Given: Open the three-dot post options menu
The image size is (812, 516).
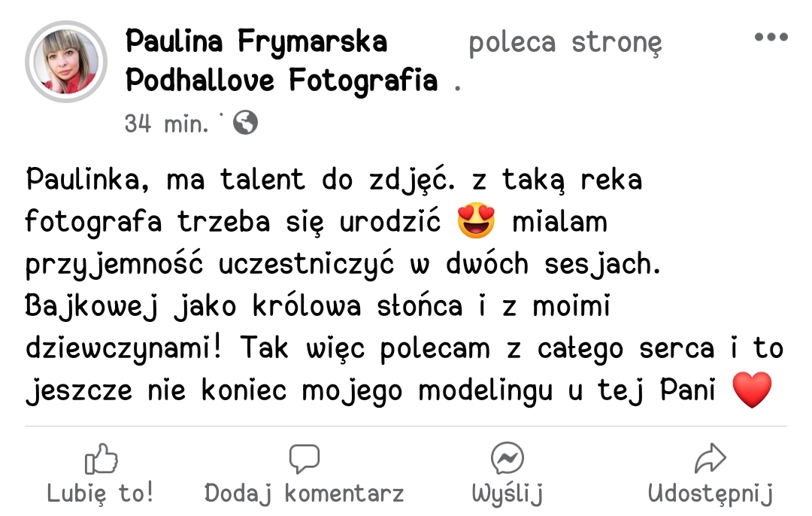Looking at the screenshot, I should 771,37.
